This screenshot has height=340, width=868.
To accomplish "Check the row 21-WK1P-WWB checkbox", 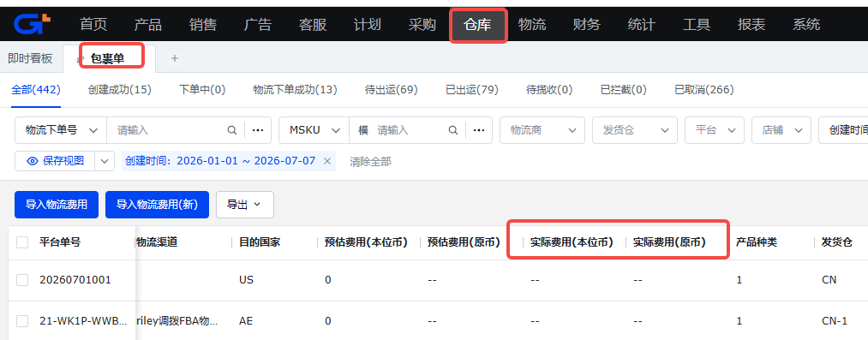I will click(22, 320).
